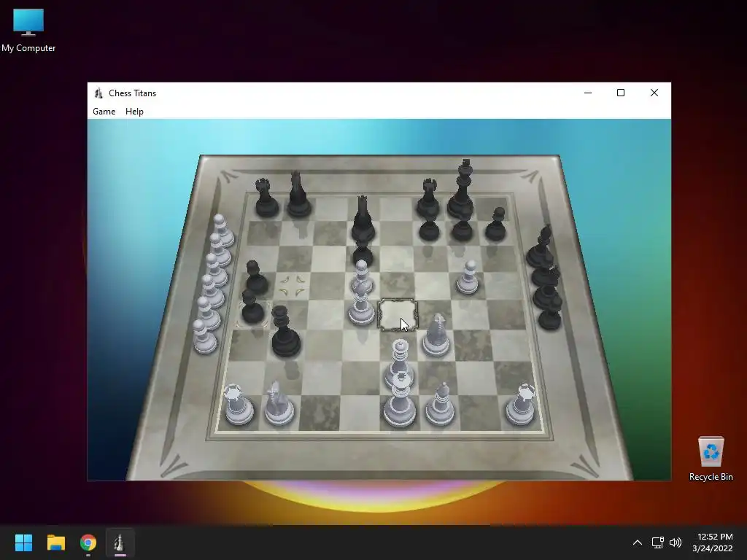Click the Chess Titans title bar icon
This screenshot has width=747, height=560.
pyautogui.click(x=98, y=93)
